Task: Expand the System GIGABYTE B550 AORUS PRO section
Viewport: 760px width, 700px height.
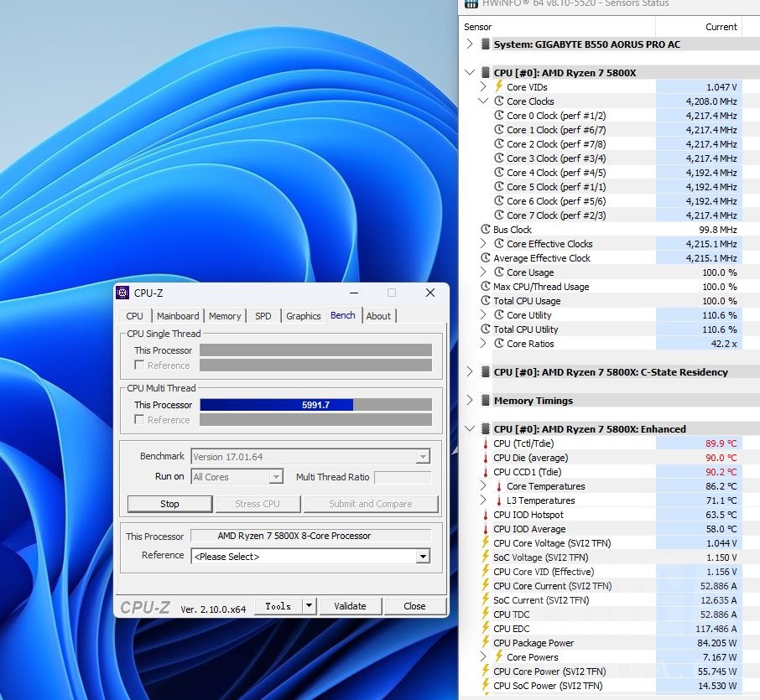Action: point(470,44)
